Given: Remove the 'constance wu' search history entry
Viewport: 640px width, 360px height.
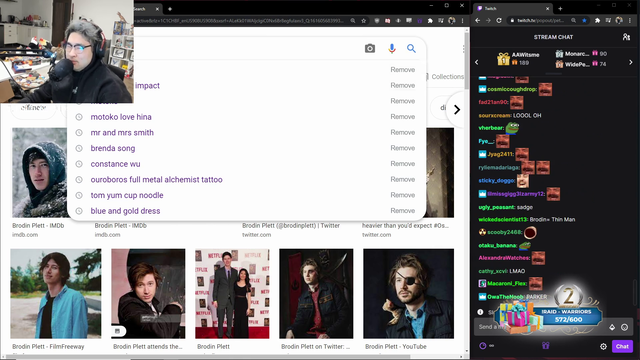Looking at the screenshot, I should point(402,164).
